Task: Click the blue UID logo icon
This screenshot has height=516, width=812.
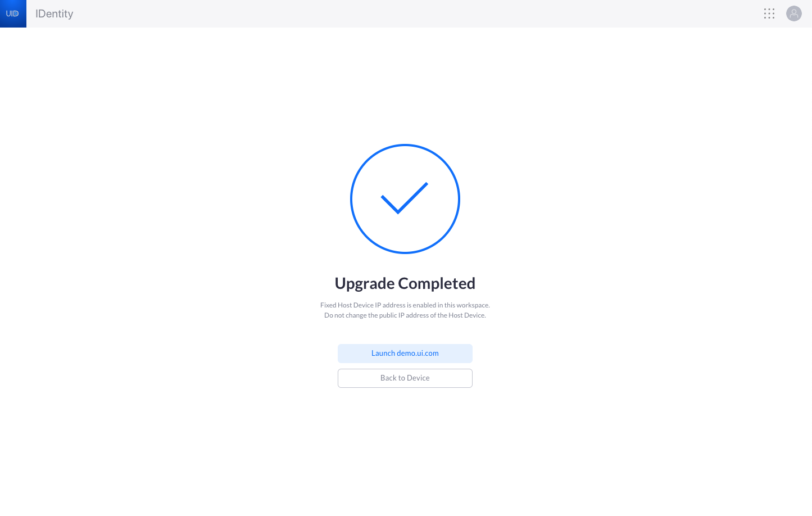Action: [13, 13]
